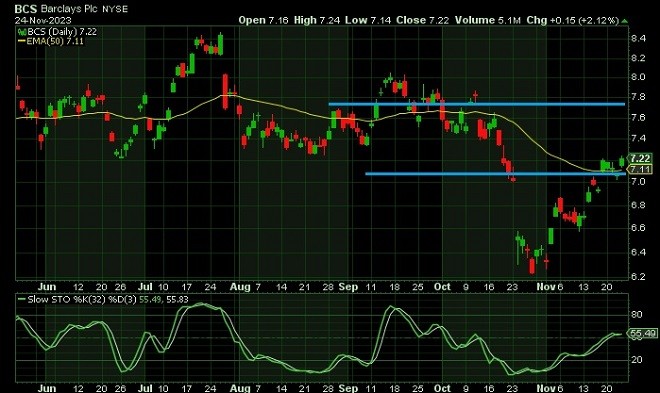This screenshot has height=393, width=660.
Task: Click the BCS ticker symbol in the title
Action: pyautogui.click(x=26, y=9)
